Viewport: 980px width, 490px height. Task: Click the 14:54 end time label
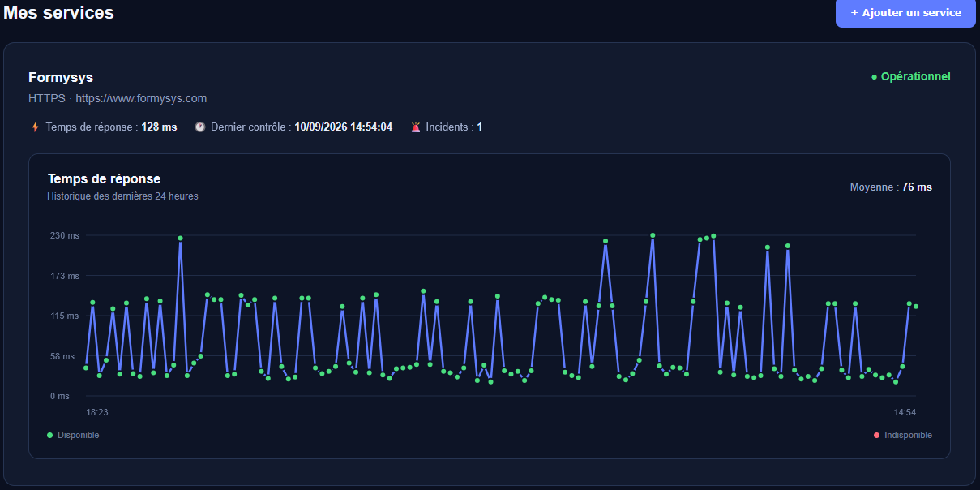point(905,412)
